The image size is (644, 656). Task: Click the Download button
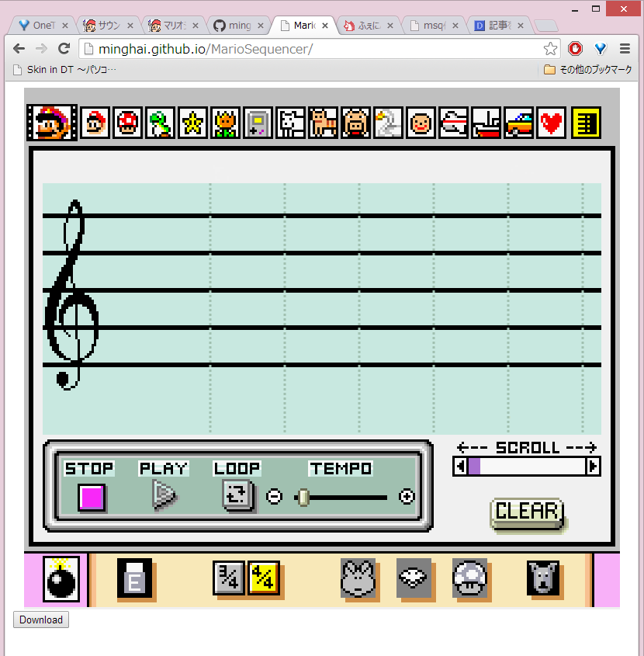[x=40, y=620]
